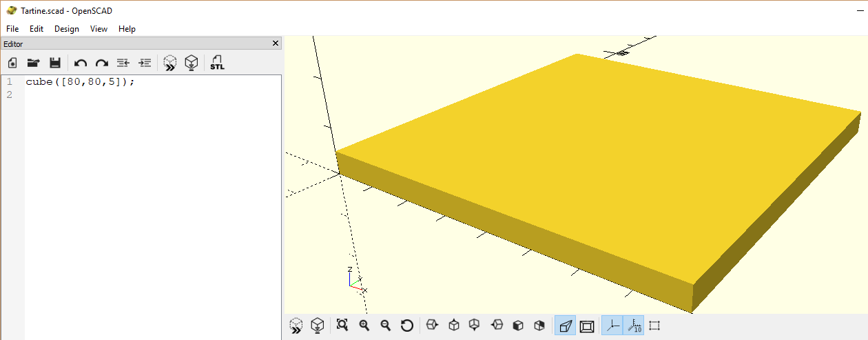This screenshot has height=340, width=868.
Task: Export the model as STL
Action: tap(217, 63)
